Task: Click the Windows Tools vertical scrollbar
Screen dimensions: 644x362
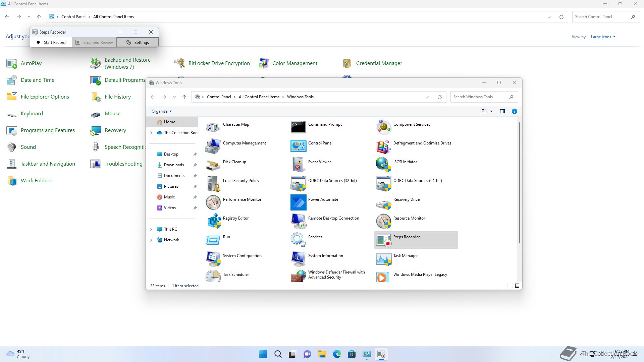Action: pos(520,183)
